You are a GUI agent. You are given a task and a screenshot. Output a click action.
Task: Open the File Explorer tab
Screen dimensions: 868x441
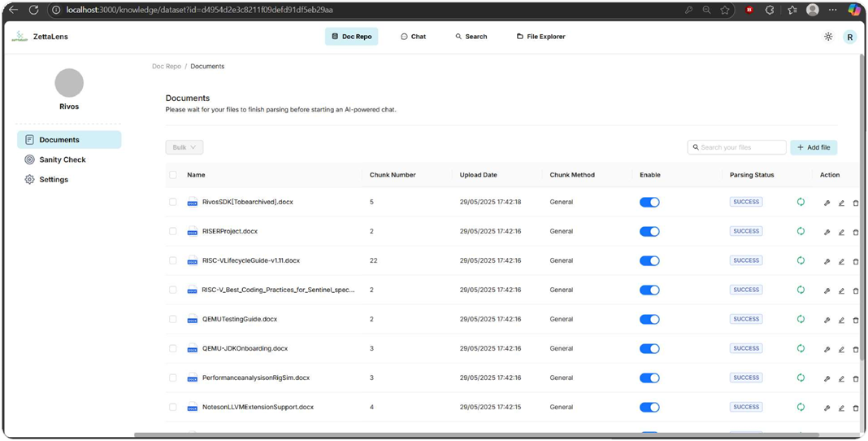[540, 37]
